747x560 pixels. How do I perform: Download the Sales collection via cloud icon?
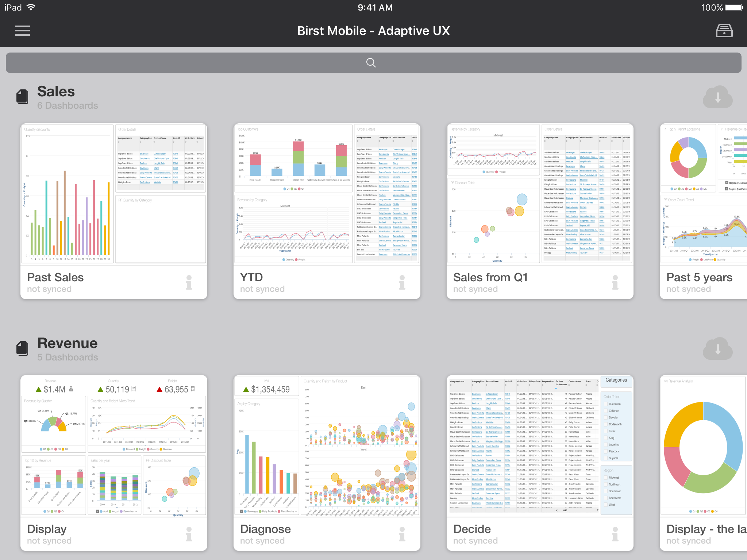click(717, 97)
